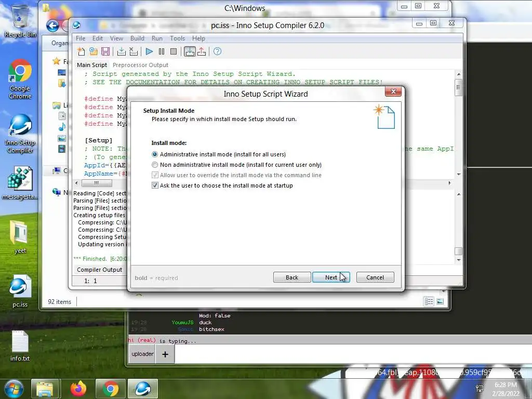Open the File menu
This screenshot has width=532, height=399.
point(81,38)
